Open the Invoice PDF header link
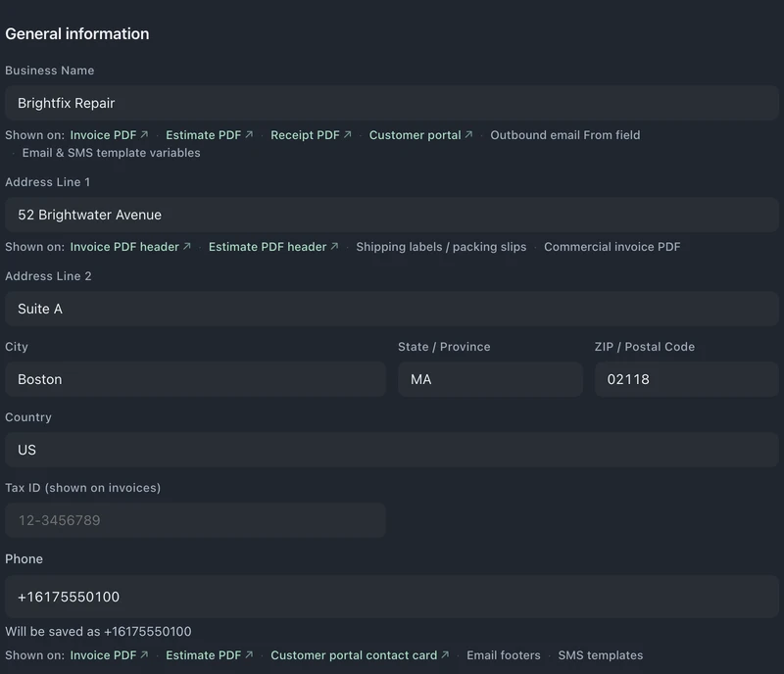This screenshot has height=674, width=784. [x=130, y=247]
